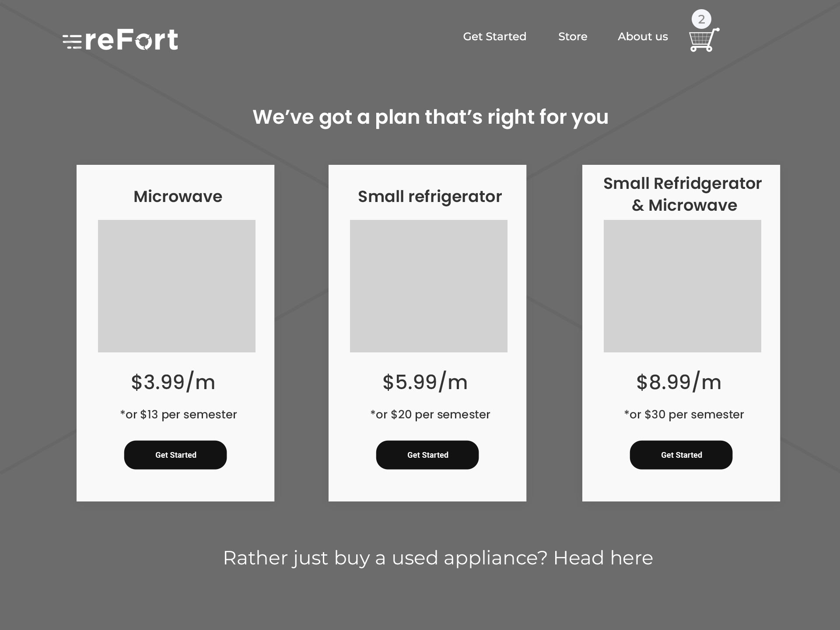Image resolution: width=840 pixels, height=630 pixels.
Task: Click the Small refrigerator card heading
Action: 430,197
